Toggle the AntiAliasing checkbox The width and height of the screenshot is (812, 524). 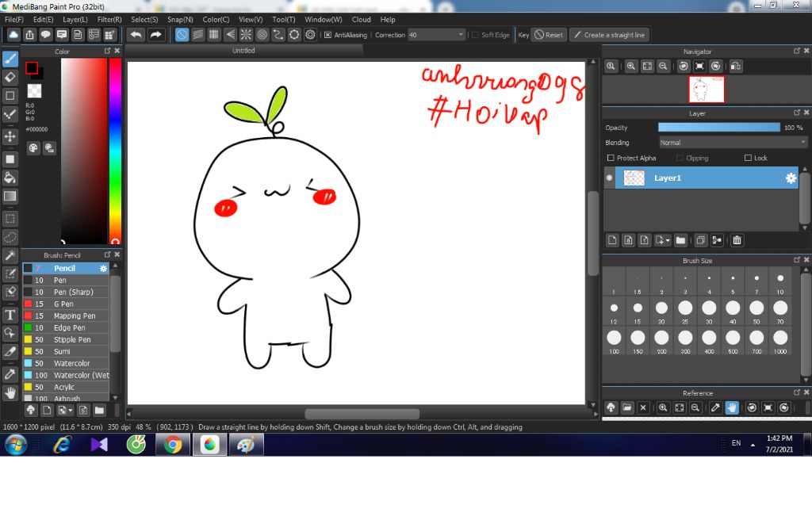pyautogui.click(x=327, y=35)
